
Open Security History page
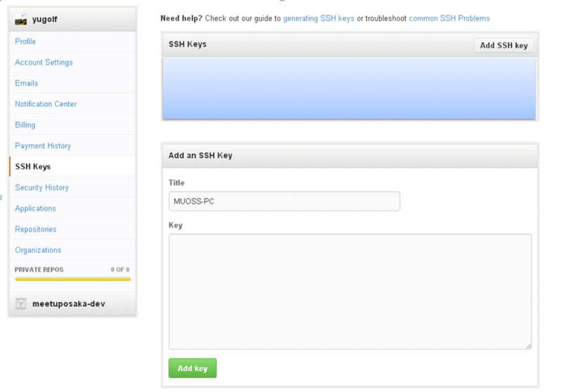point(42,188)
